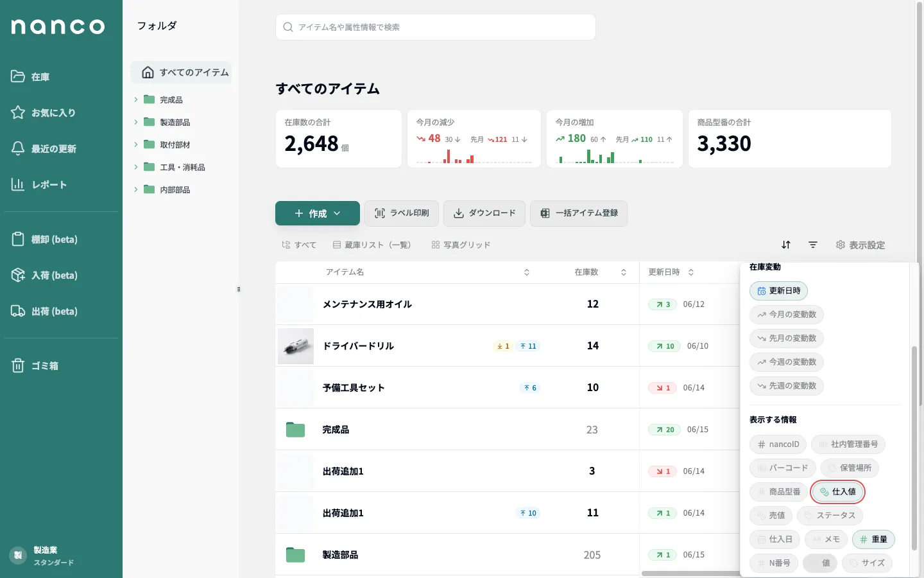This screenshot has height=578, width=924.
Task: Open the 在庫 inventory section in sidebar
Action: (x=31, y=76)
